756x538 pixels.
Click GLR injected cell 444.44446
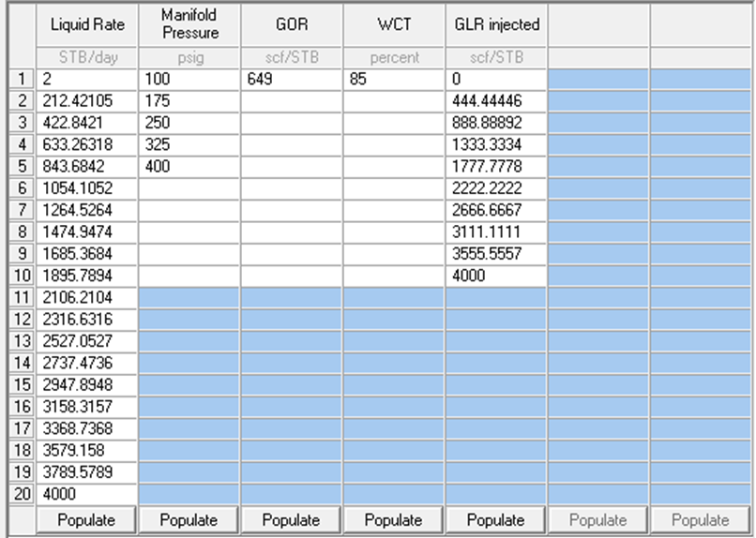[x=496, y=100]
